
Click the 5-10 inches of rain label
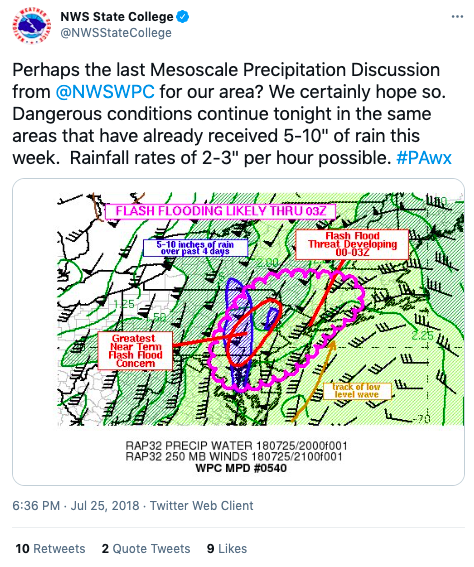click(195, 248)
